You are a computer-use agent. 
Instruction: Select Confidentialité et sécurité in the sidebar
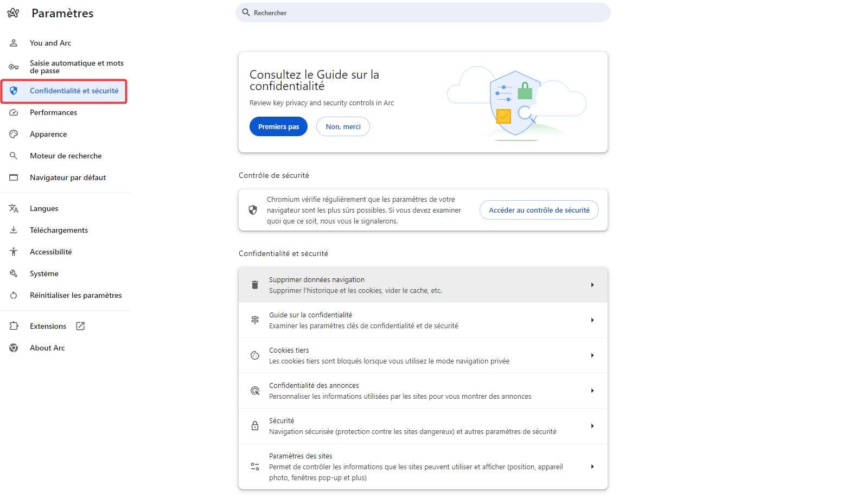tap(64, 91)
